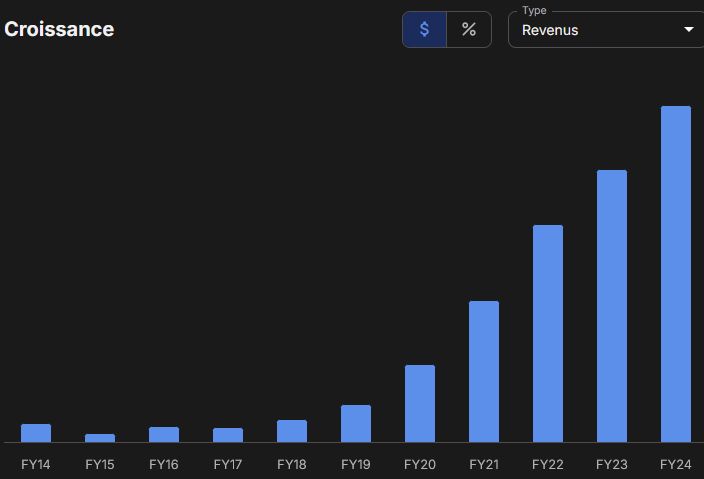
Task: Select the FY24 revenue bar
Action: click(676, 274)
